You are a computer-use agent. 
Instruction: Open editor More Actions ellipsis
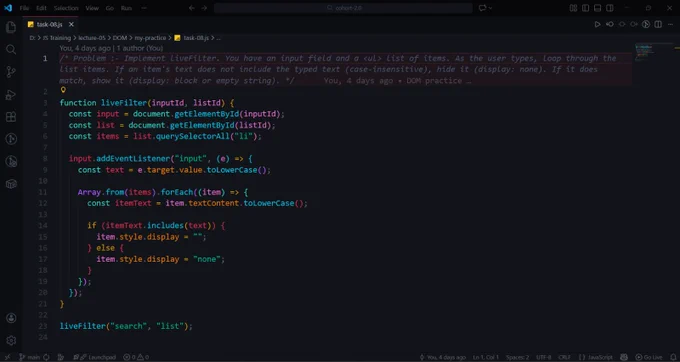(x=670, y=24)
